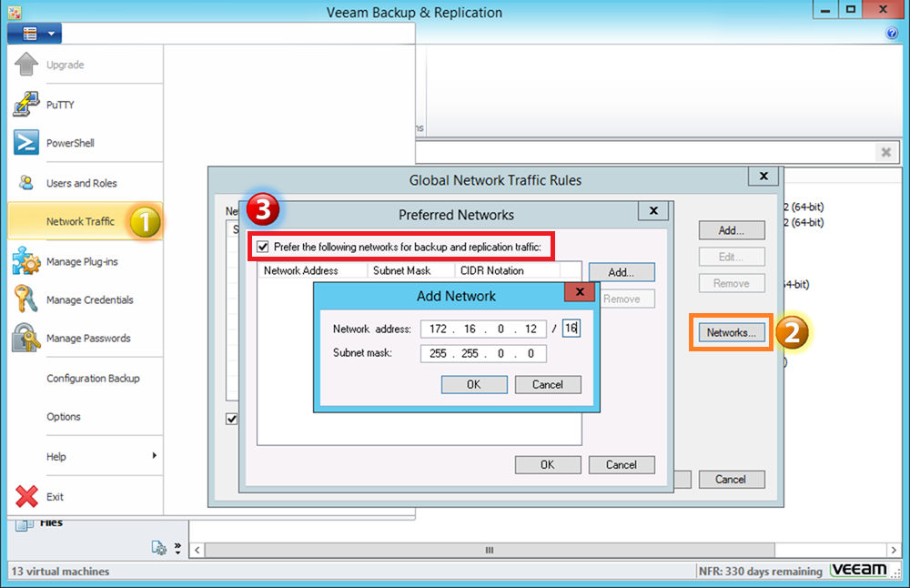Close the Add Network dialog with red X
This screenshot has height=588, width=910.
[x=580, y=292]
